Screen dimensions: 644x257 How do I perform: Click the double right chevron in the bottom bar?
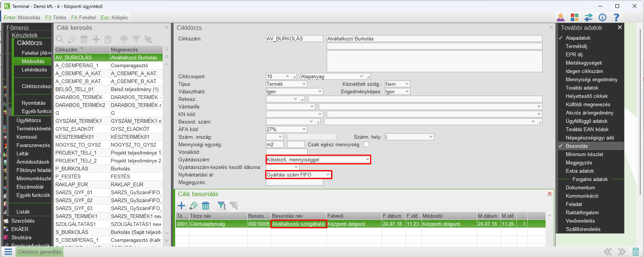[x=621, y=252]
